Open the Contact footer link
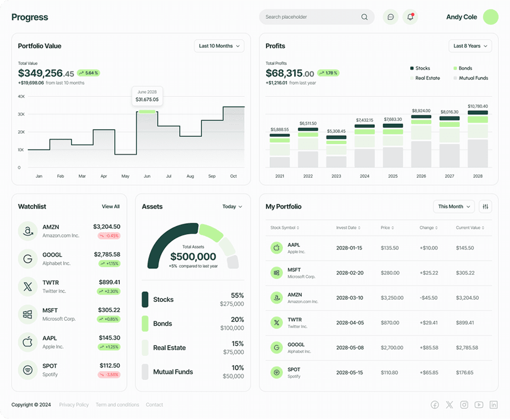This screenshot has height=420, width=510. (154, 404)
